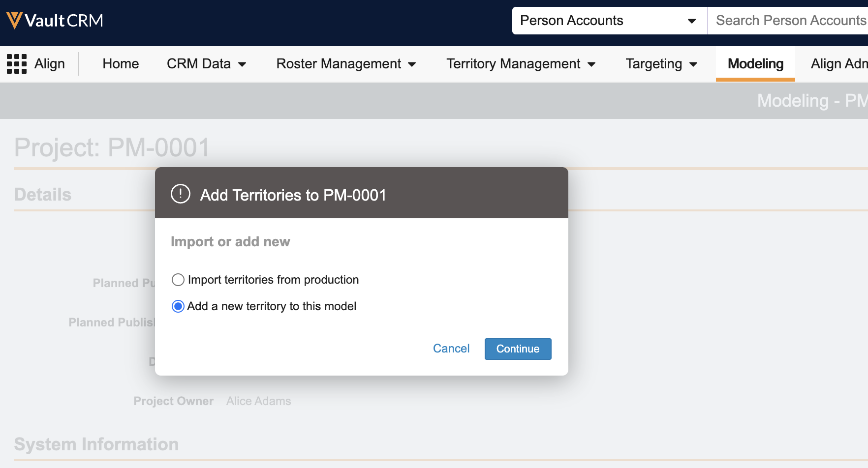Go to the Home tab
The image size is (868, 468).
point(121,64)
